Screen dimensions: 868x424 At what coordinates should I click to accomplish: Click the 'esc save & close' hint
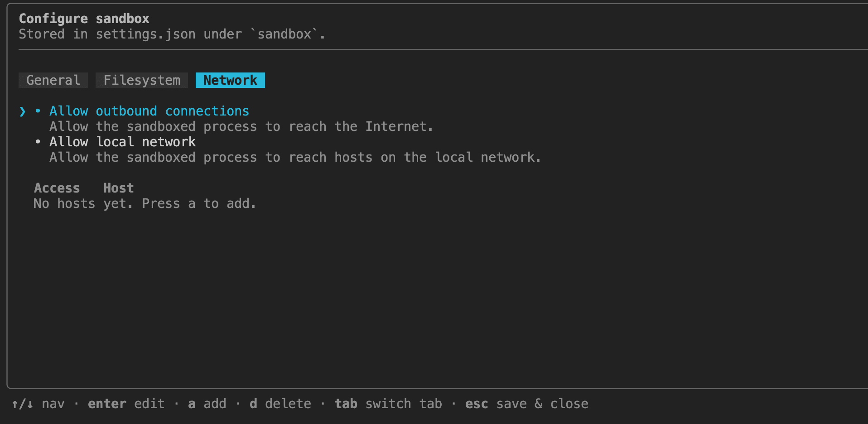[x=527, y=404]
